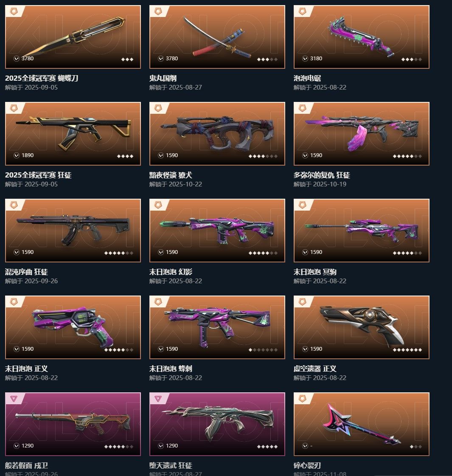This screenshot has width=452, height=476.
Task: Click the pink triangle tier icon on 般若假面 戍卫
Action: click(x=14, y=399)
